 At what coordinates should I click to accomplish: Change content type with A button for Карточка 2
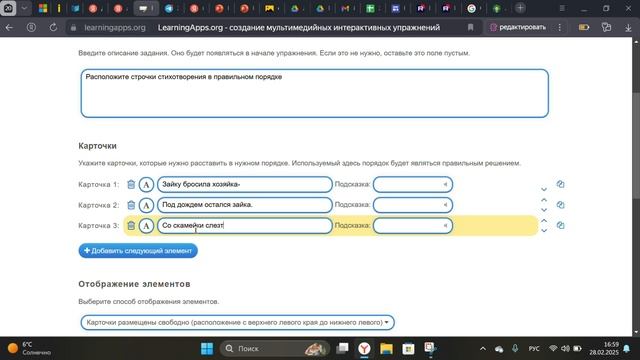click(x=146, y=205)
